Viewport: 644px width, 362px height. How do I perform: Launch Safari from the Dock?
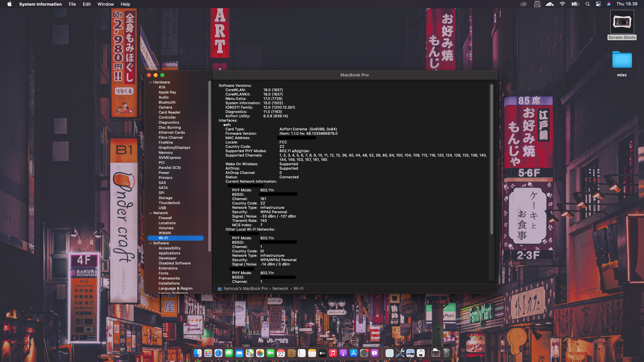pyautogui.click(x=218, y=353)
